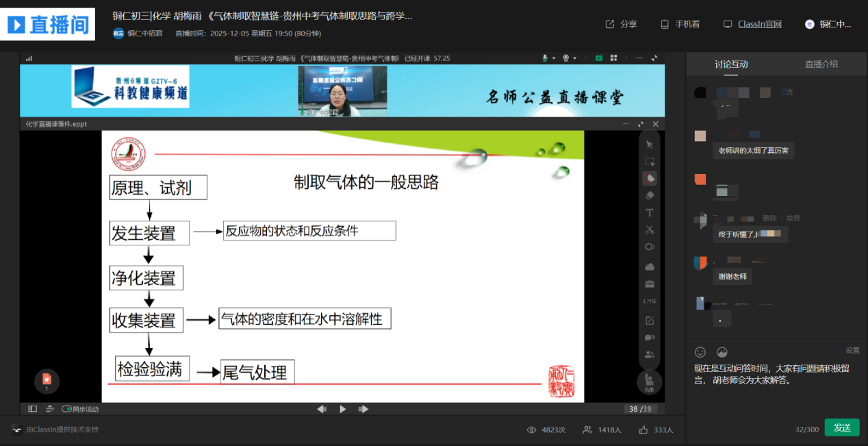The height and width of the screenshot is (446, 868).
Task: Select the Eraser tool in the toolbar
Action: (650, 195)
